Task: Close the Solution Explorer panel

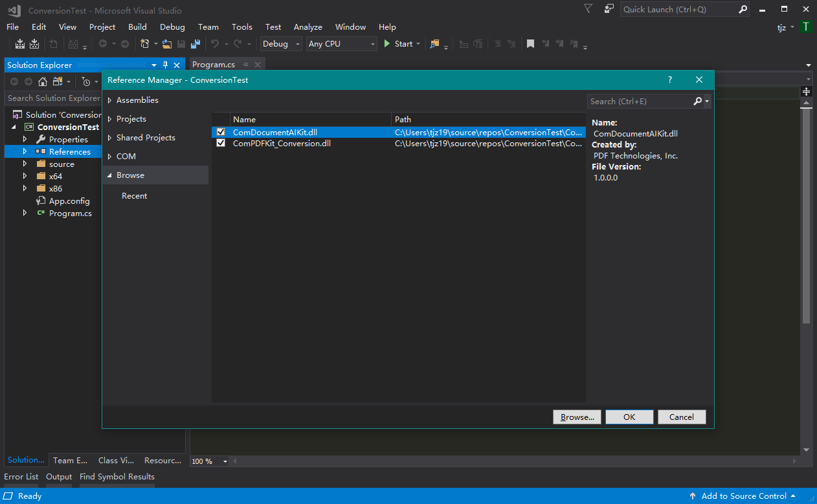Action: tap(177, 65)
